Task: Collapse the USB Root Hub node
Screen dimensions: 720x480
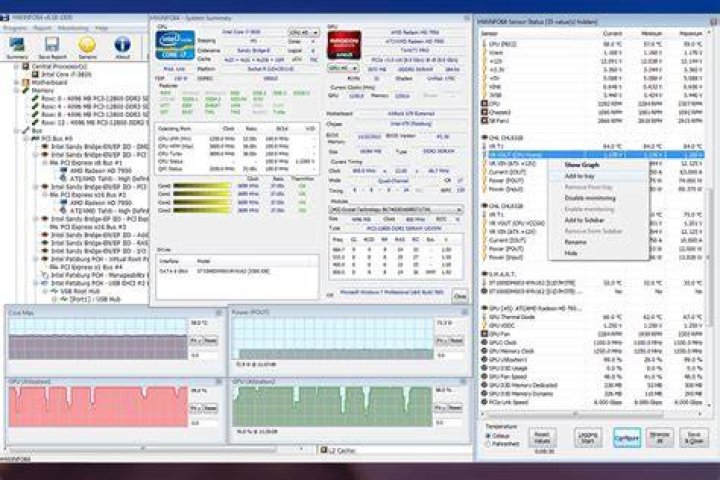Action: pos(45,291)
